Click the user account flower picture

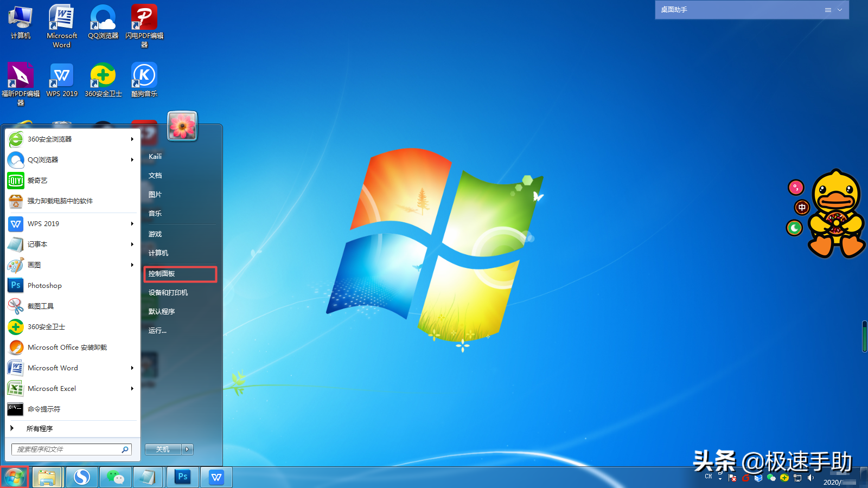coord(182,126)
